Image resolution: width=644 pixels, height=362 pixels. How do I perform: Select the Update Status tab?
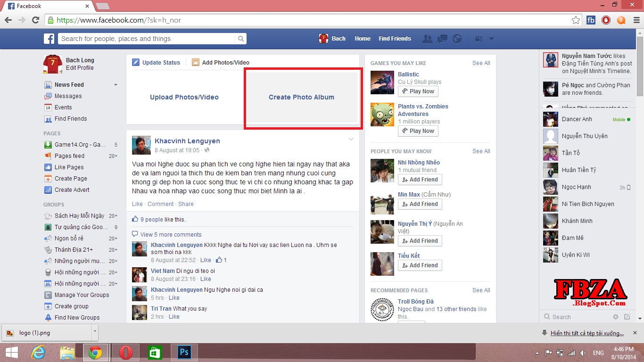[x=156, y=62]
